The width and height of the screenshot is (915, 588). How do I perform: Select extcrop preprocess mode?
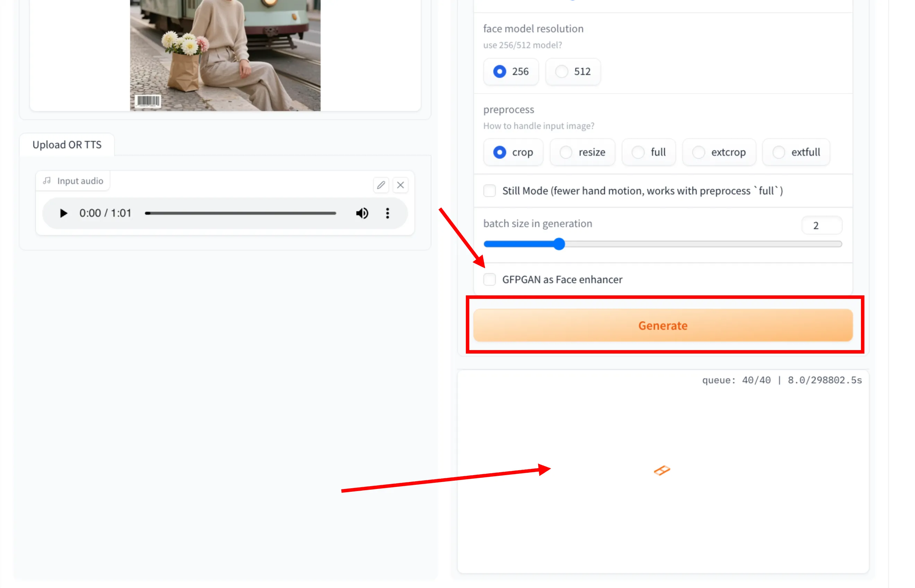pos(698,152)
